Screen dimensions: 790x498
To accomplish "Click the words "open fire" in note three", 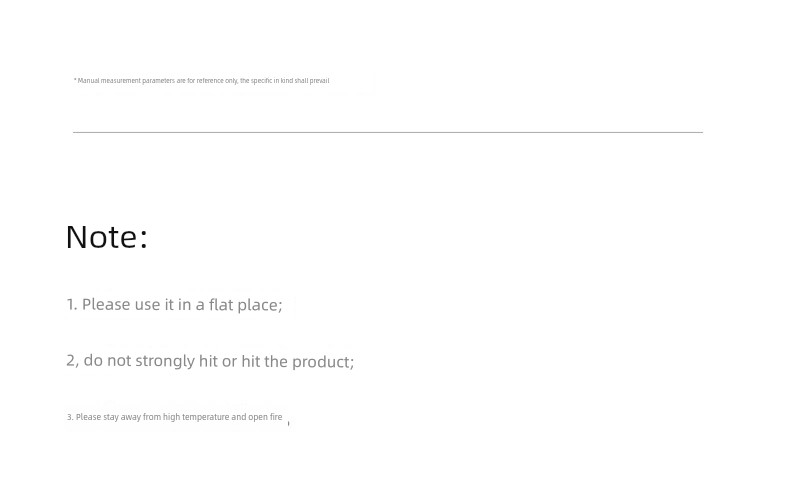I will coord(265,417).
